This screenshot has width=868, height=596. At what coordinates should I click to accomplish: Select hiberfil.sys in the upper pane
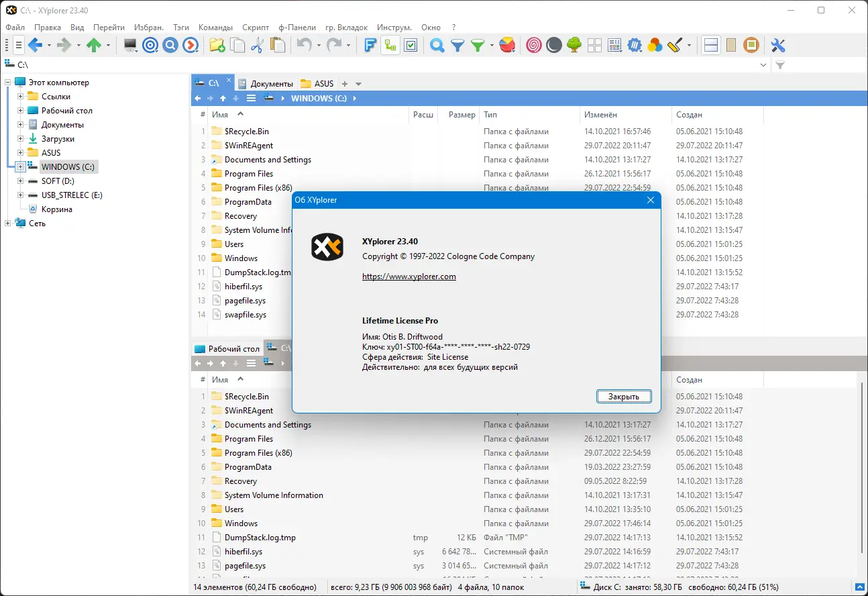point(243,287)
